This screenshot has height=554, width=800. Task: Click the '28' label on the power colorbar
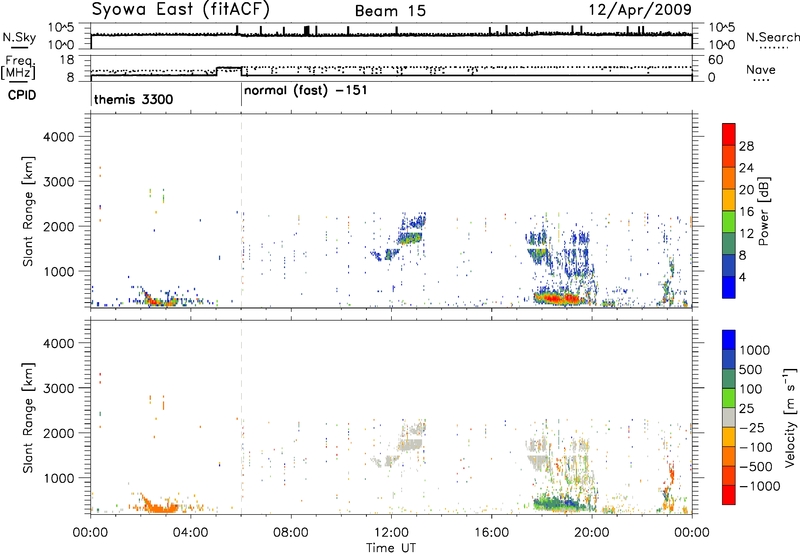[x=746, y=146]
